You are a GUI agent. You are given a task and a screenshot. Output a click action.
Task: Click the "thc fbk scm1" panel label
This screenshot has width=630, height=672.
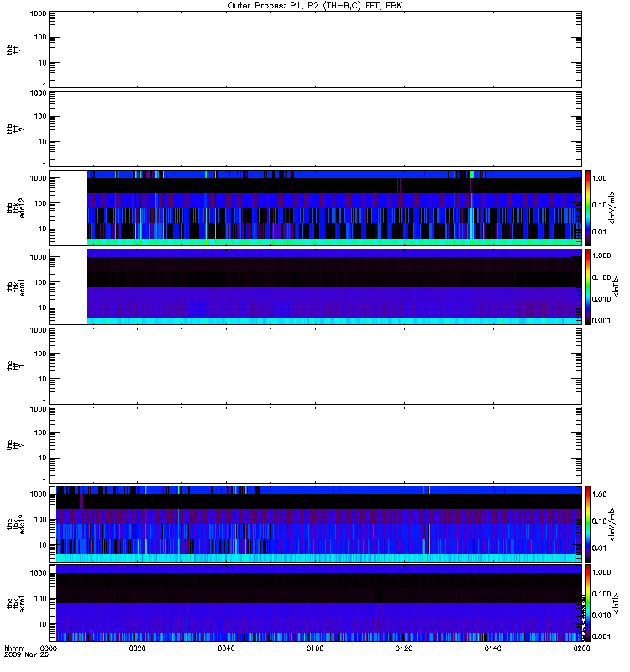tap(15, 603)
